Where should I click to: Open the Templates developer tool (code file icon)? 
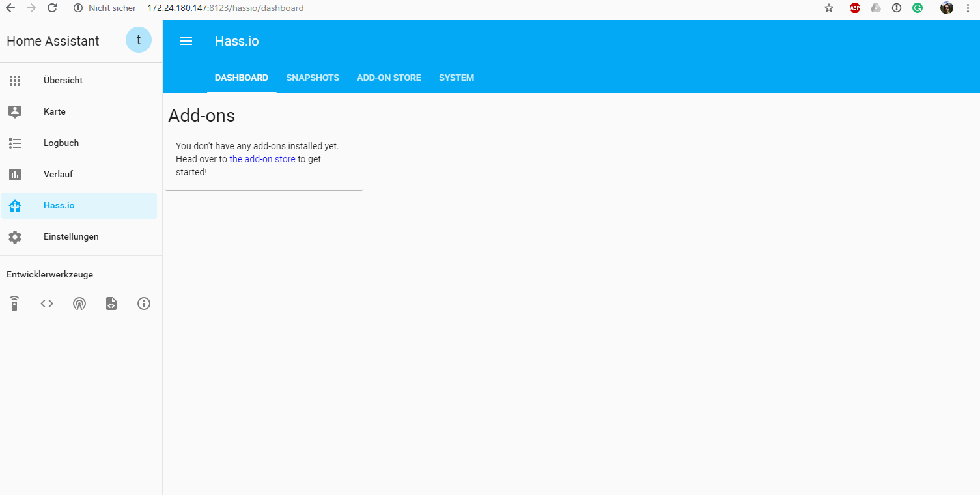pos(111,304)
